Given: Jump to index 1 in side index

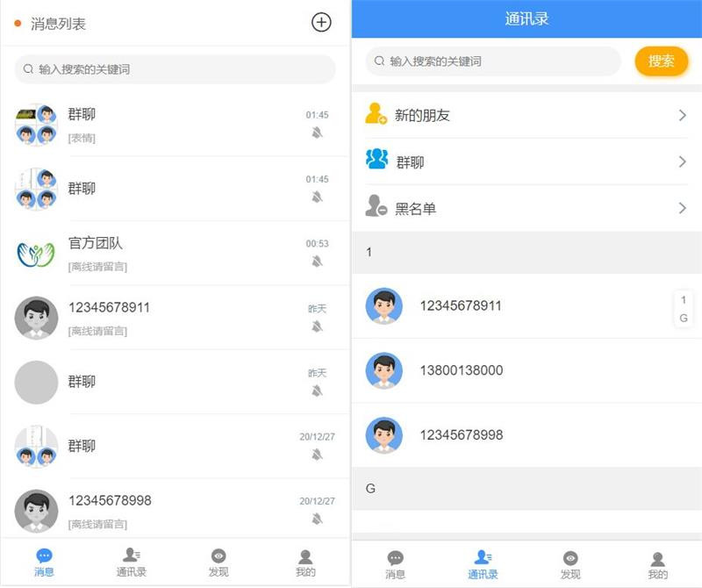Looking at the screenshot, I should (684, 299).
